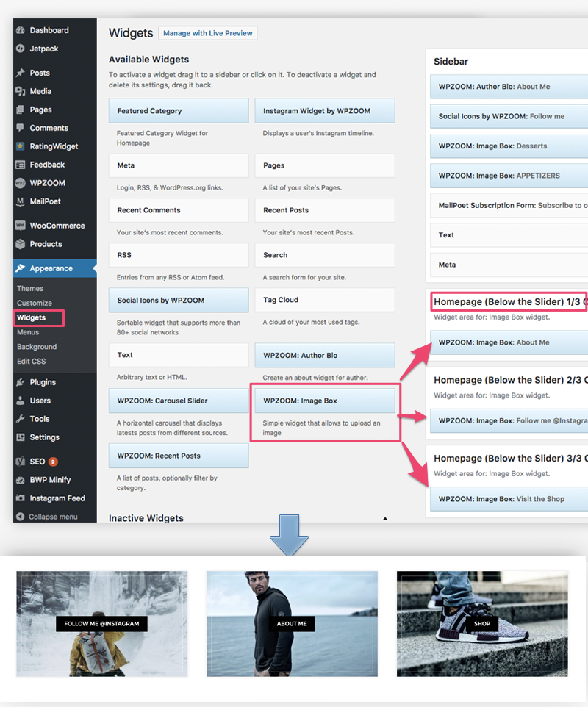Expand Image Box: Visit the Shop widget
588x707 pixels.
(x=509, y=499)
